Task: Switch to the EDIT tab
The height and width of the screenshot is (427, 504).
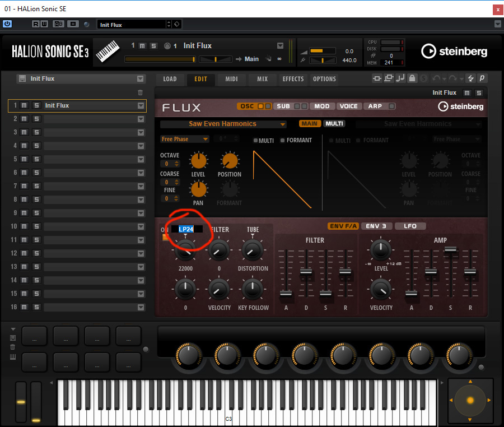Action: point(200,79)
